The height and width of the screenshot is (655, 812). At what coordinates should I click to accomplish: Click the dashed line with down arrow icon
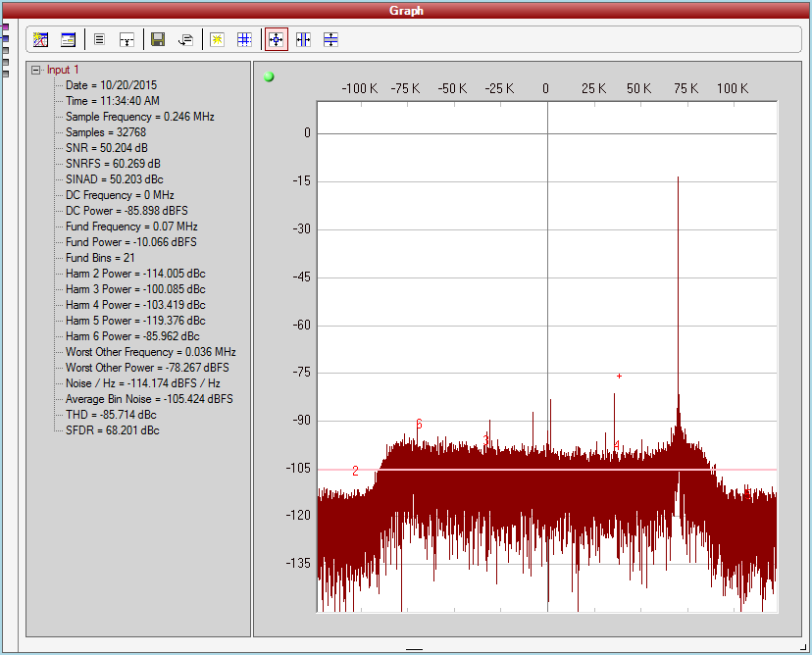tap(127, 39)
